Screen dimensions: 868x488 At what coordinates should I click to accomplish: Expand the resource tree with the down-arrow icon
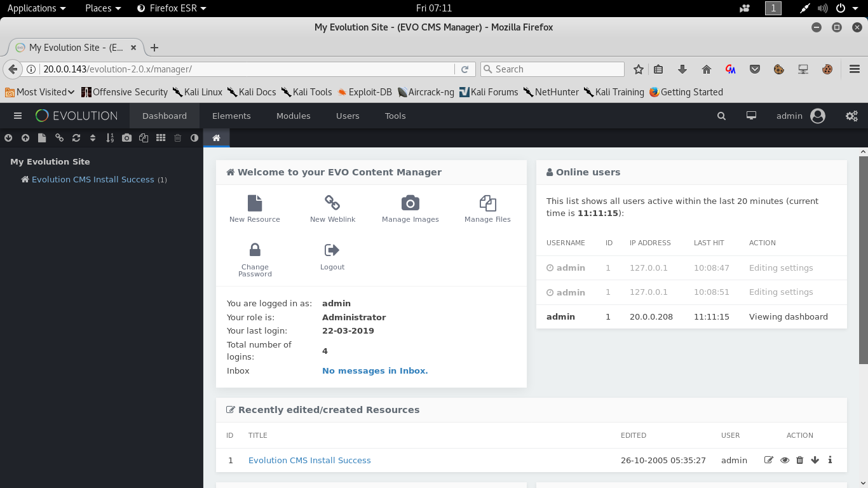8,138
